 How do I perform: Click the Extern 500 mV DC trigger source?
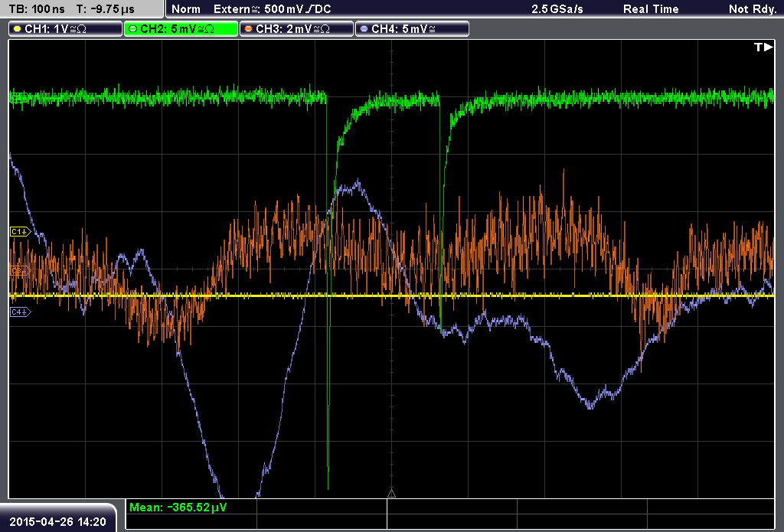coord(272,9)
